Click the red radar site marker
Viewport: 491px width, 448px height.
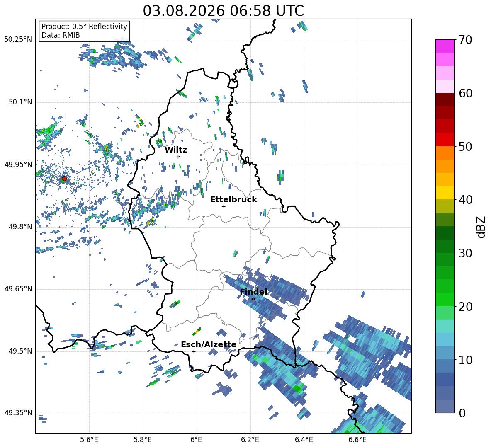click(x=64, y=178)
